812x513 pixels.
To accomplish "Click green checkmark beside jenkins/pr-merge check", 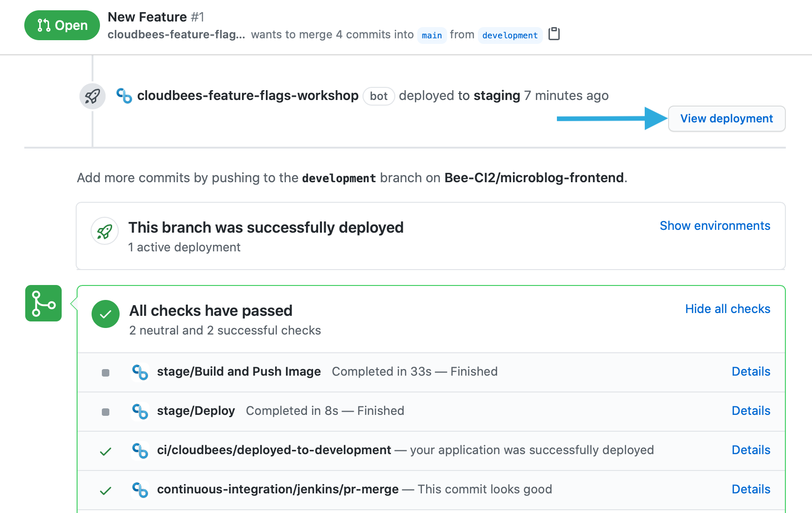I will pos(106,491).
